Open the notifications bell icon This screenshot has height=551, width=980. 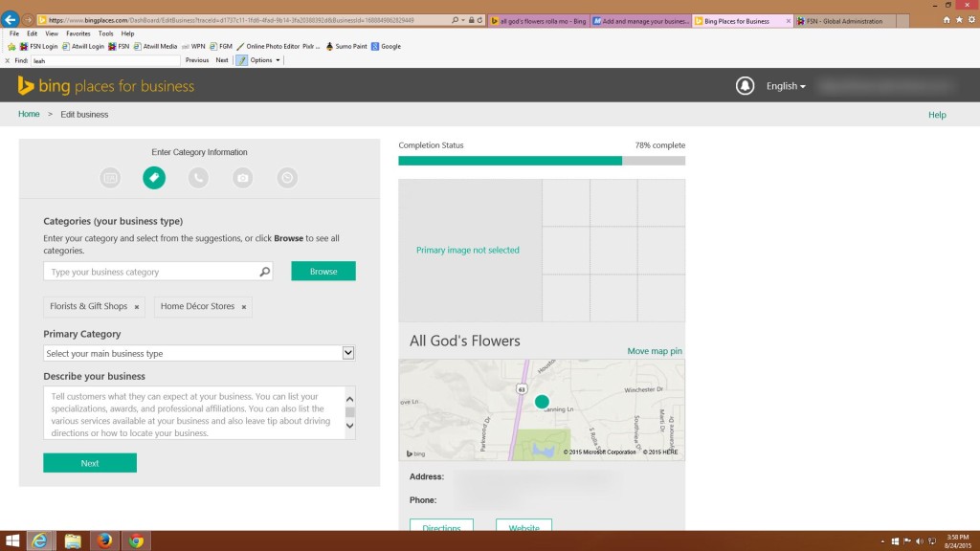click(745, 85)
